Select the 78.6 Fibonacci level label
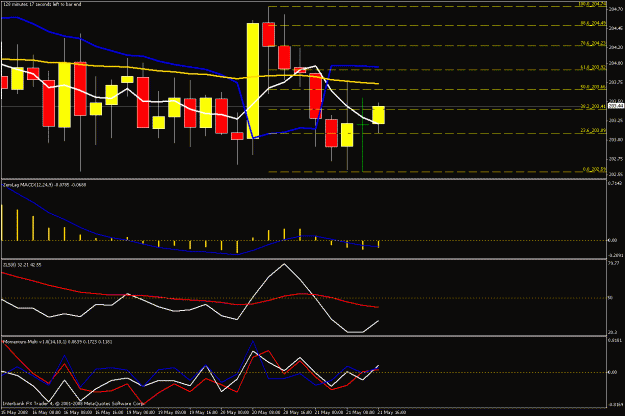The width and height of the screenshot is (625, 416). pos(593,43)
